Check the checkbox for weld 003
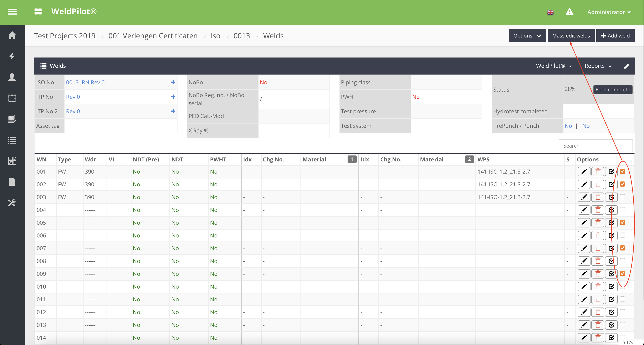This screenshot has height=345, width=644. (x=622, y=197)
